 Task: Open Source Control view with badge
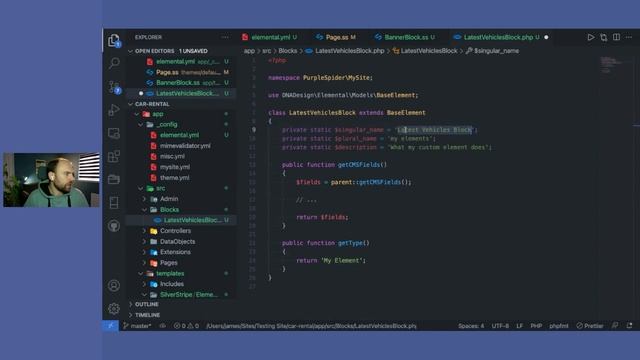[x=114, y=87]
